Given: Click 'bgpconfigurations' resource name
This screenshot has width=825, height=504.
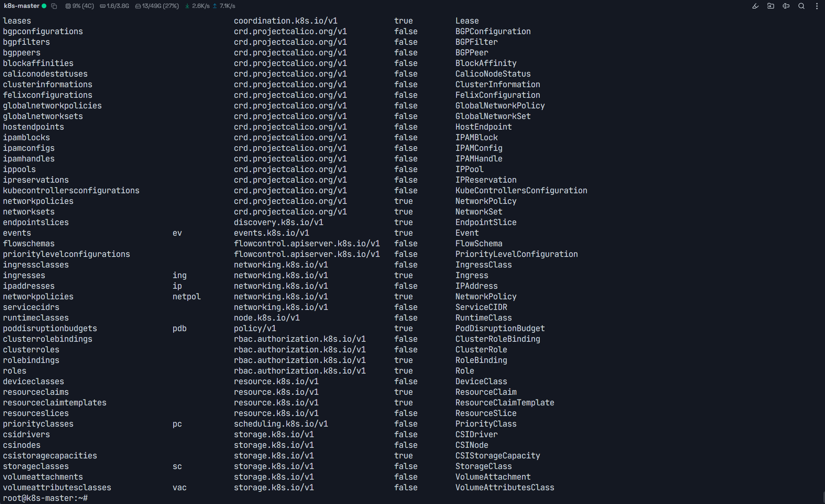Looking at the screenshot, I should 43,31.
